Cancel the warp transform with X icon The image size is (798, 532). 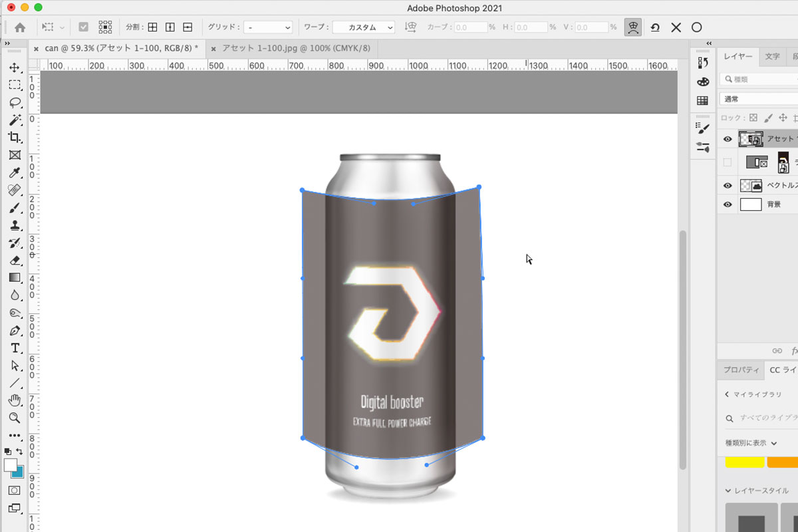676,27
